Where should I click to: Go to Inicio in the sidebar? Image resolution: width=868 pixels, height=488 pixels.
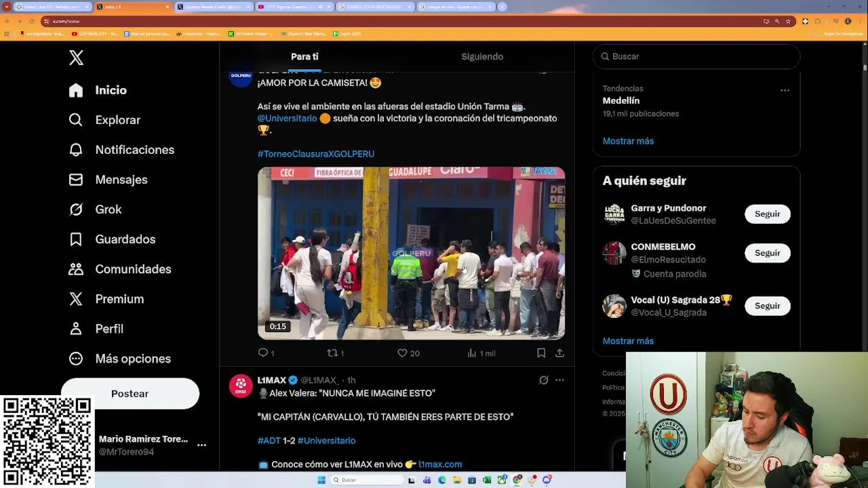point(98,90)
